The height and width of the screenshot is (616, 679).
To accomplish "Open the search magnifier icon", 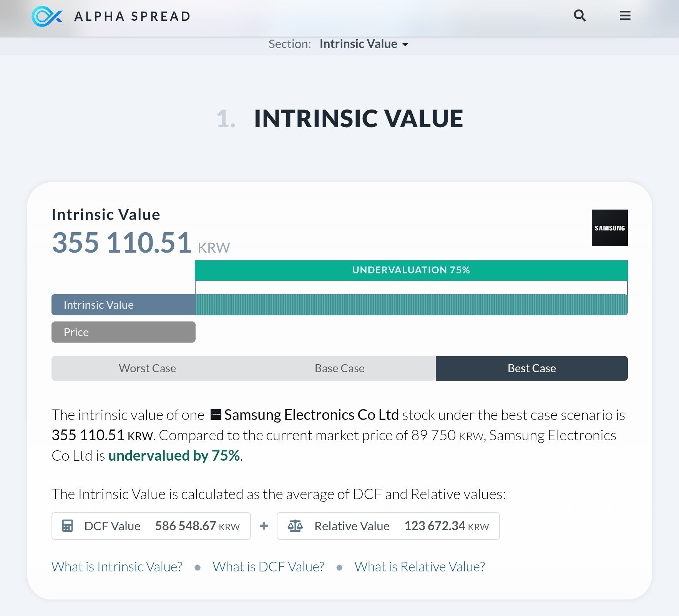I will [579, 16].
